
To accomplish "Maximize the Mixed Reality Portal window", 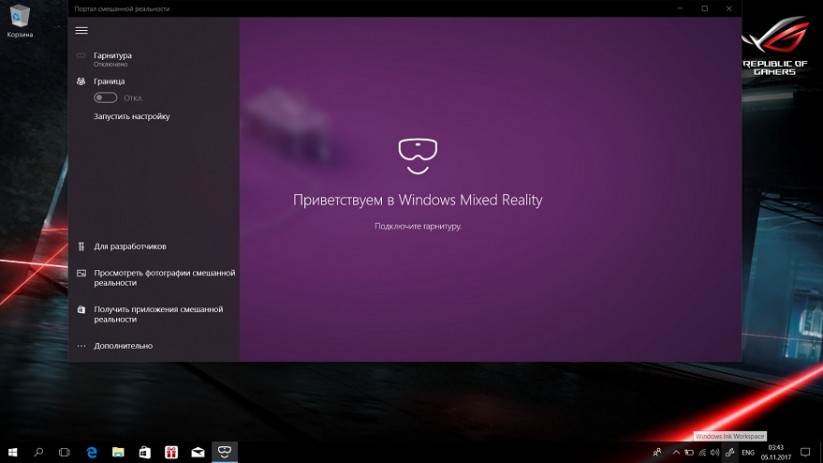I will pos(705,8).
